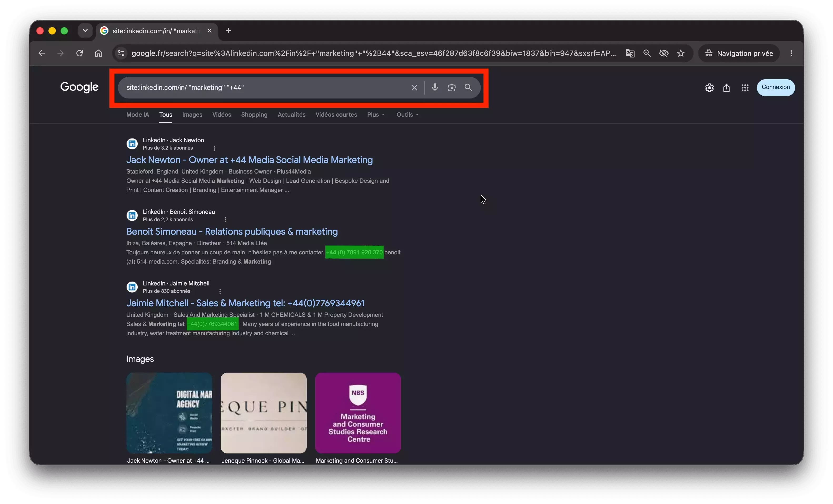The width and height of the screenshot is (833, 504).
Task: Click the browser forward arrow
Action: [61, 53]
